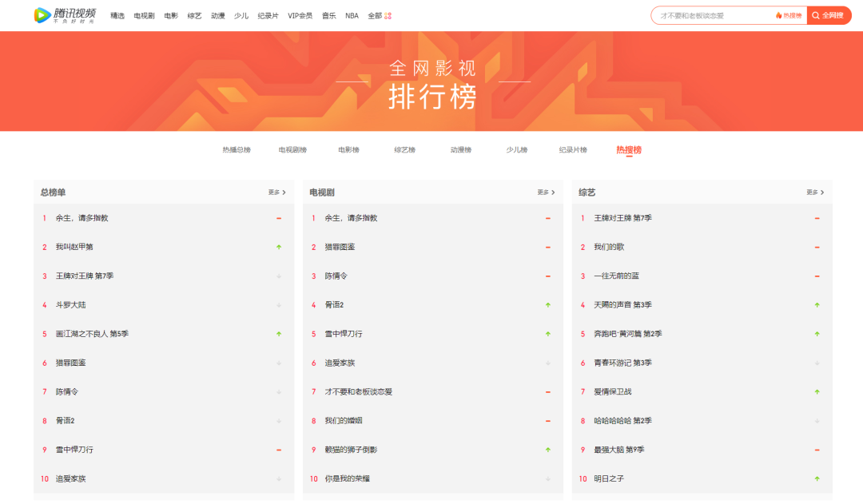
Task: Open 雪中悍刀行 in 电视剧 list
Action: pyautogui.click(x=344, y=334)
